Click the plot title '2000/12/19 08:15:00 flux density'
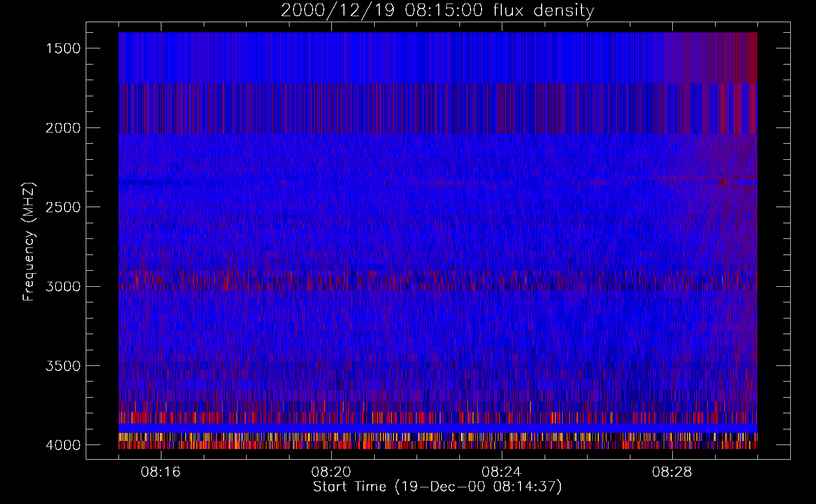 437,11
